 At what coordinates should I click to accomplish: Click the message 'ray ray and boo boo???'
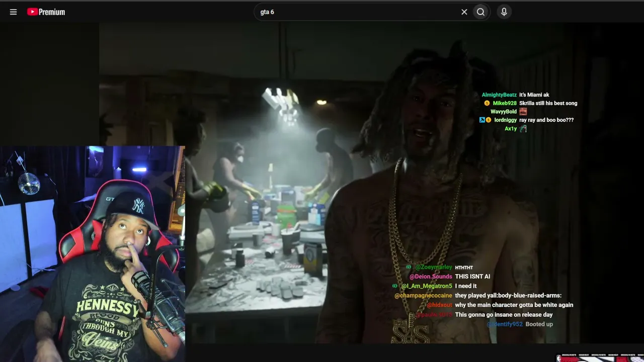coord(546,120)
